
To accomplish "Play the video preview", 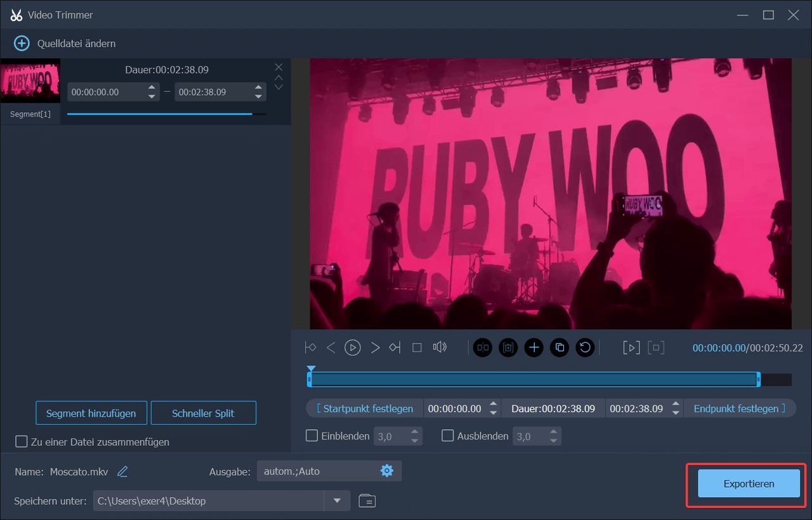I will pos(353,347).
